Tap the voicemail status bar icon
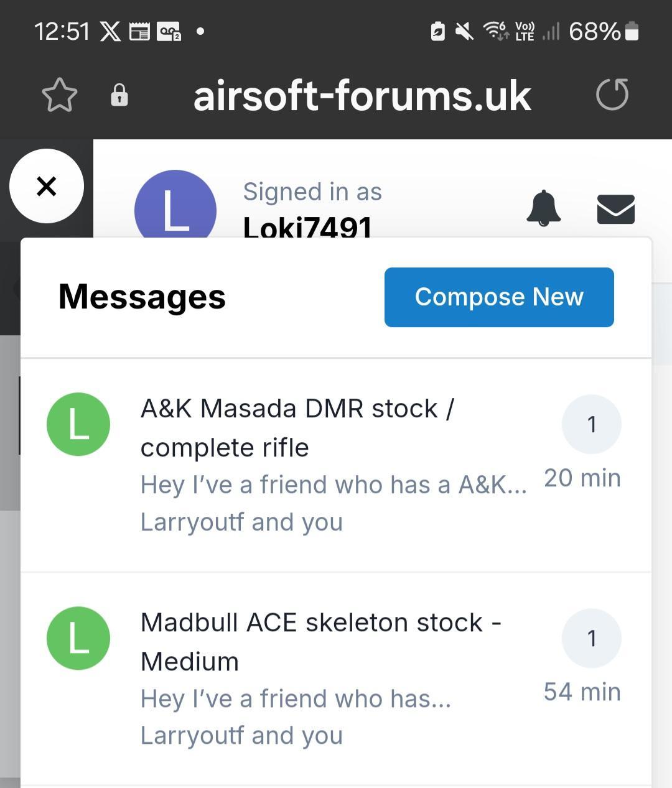The image size is (672, 788). (169, 31)
